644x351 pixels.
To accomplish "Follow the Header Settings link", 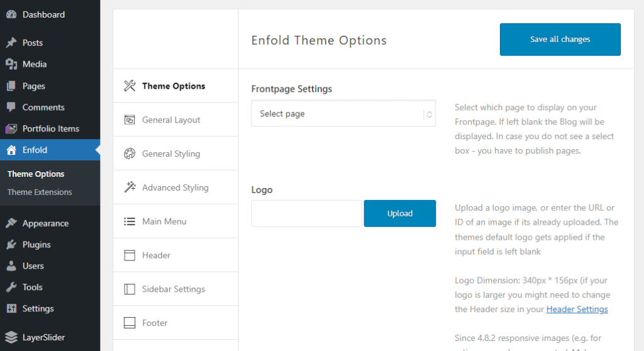I will [x=577, y=309].
